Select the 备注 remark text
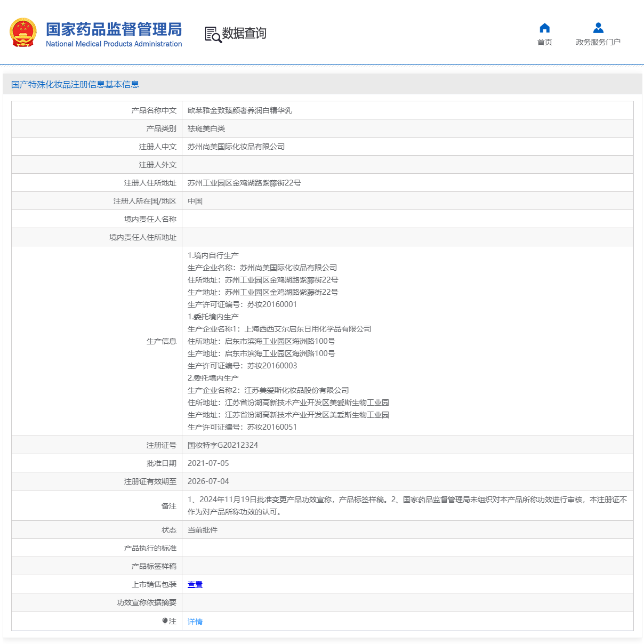 coord(407,505)
